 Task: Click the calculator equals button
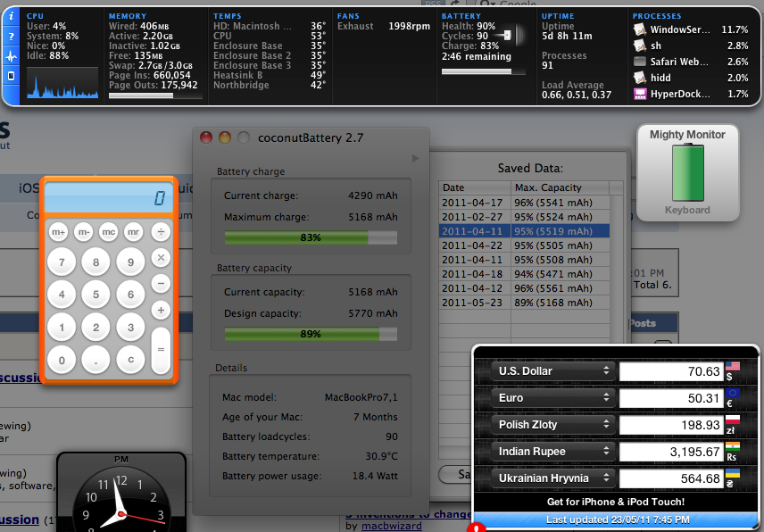(161, 350)
